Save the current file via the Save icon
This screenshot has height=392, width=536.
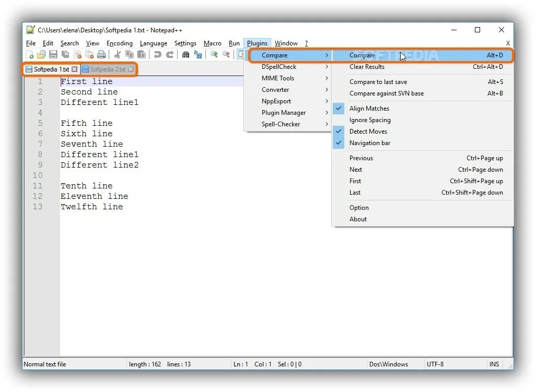coord(53,54)
